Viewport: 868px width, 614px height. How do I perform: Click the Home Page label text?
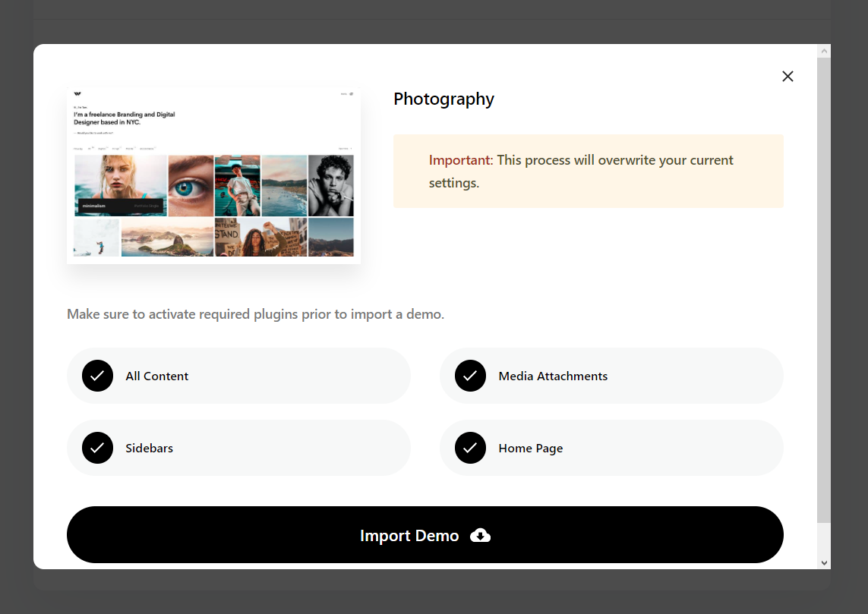click(531, 449)
